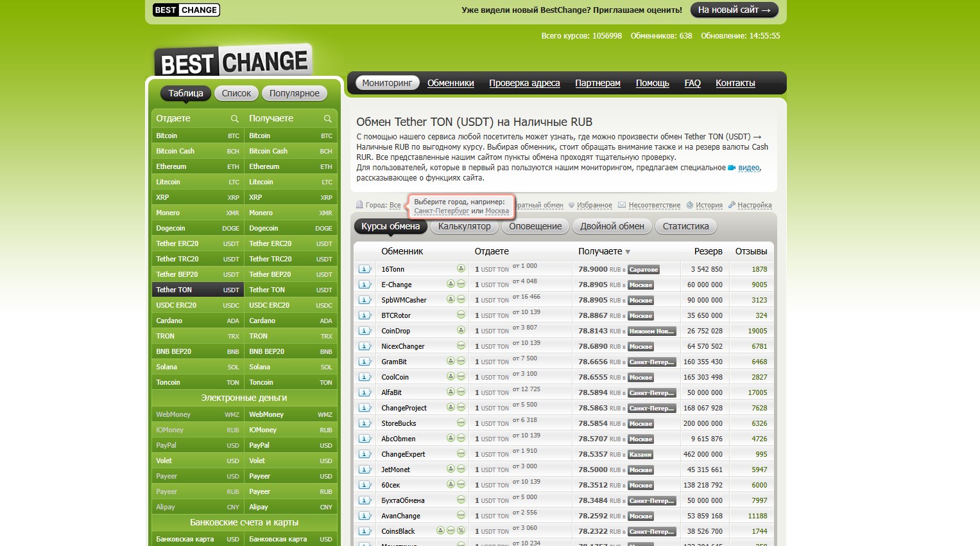Go to Проверка адреса page
The image size is (980, 546).
524,83
